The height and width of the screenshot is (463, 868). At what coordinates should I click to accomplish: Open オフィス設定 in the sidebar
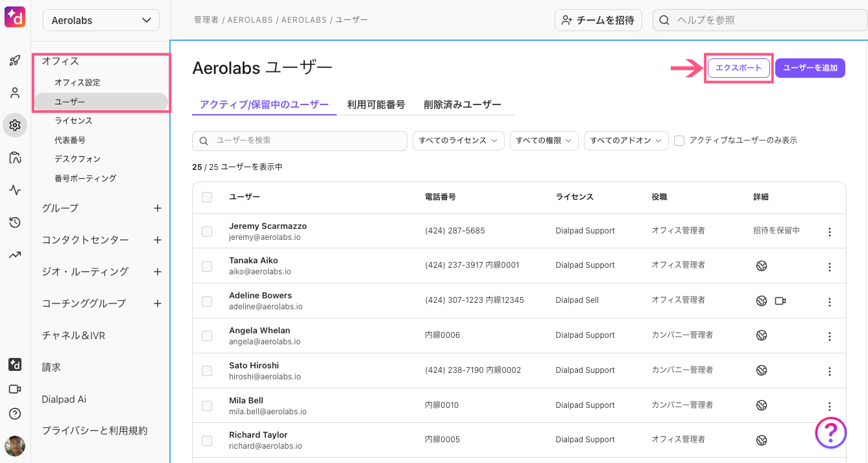tap(77, 83)
